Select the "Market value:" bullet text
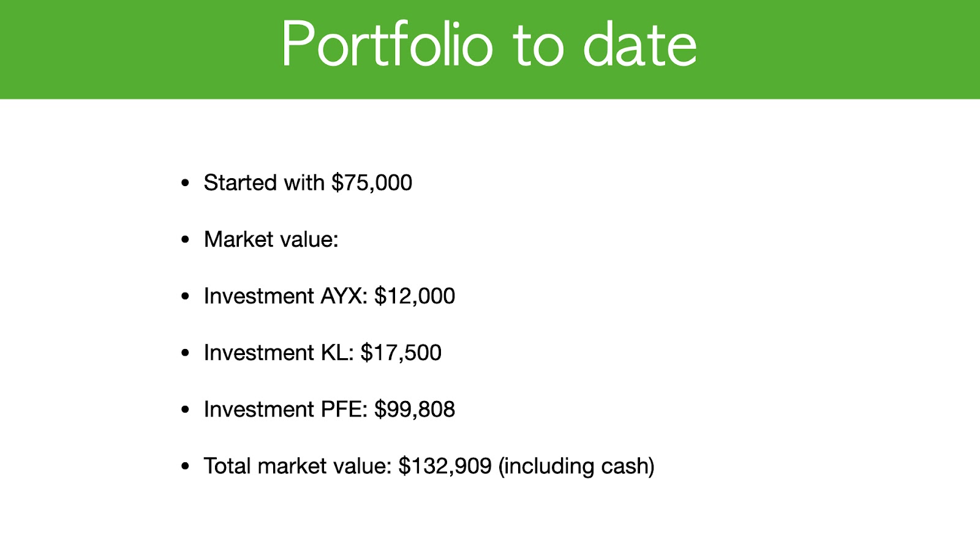980x551 pixels. click(271, 239)
